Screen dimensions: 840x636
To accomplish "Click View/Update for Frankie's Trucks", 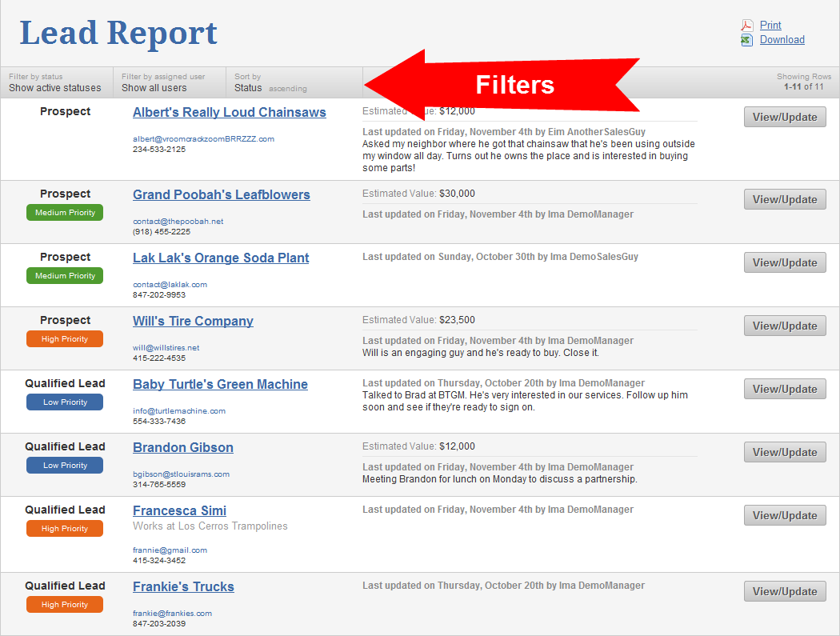I will pyautogui.click(x=785, y=591).
